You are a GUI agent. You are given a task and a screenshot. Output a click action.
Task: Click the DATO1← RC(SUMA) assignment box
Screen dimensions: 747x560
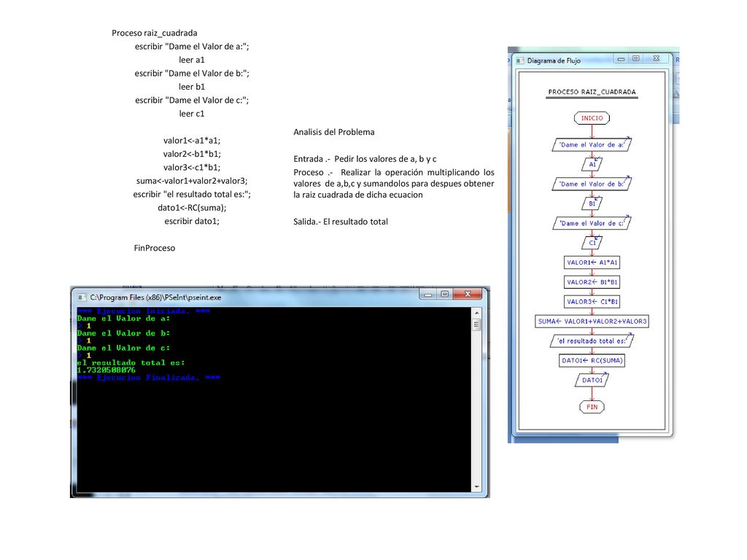click(x=592, y=360)
